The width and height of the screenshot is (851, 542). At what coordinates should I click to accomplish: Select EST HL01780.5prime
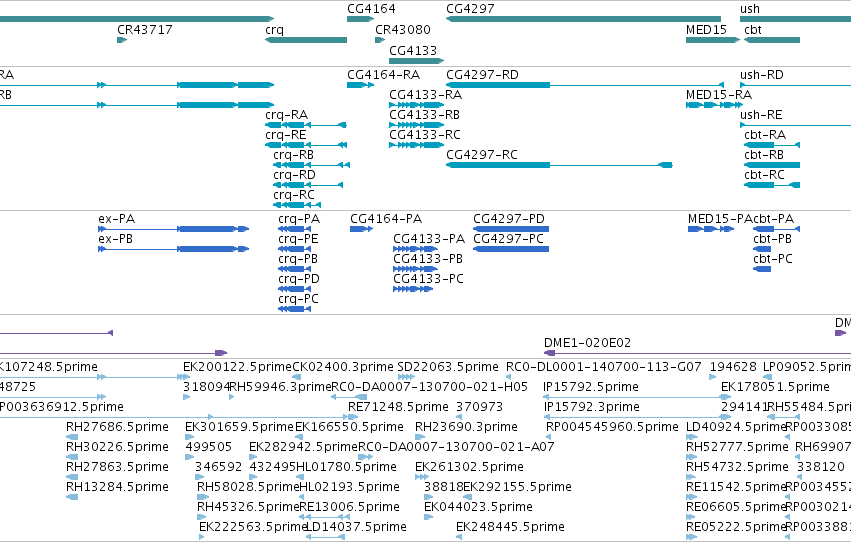(346, 467)
